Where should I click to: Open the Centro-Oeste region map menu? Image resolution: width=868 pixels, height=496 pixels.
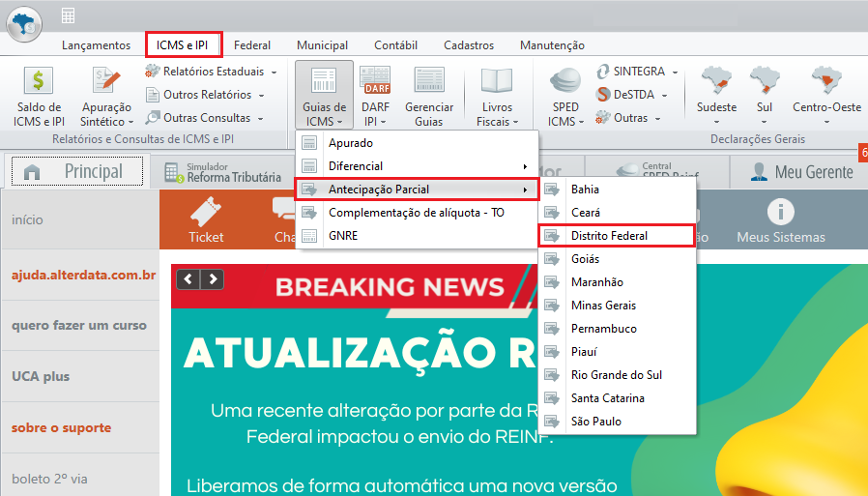click(826, 95)
